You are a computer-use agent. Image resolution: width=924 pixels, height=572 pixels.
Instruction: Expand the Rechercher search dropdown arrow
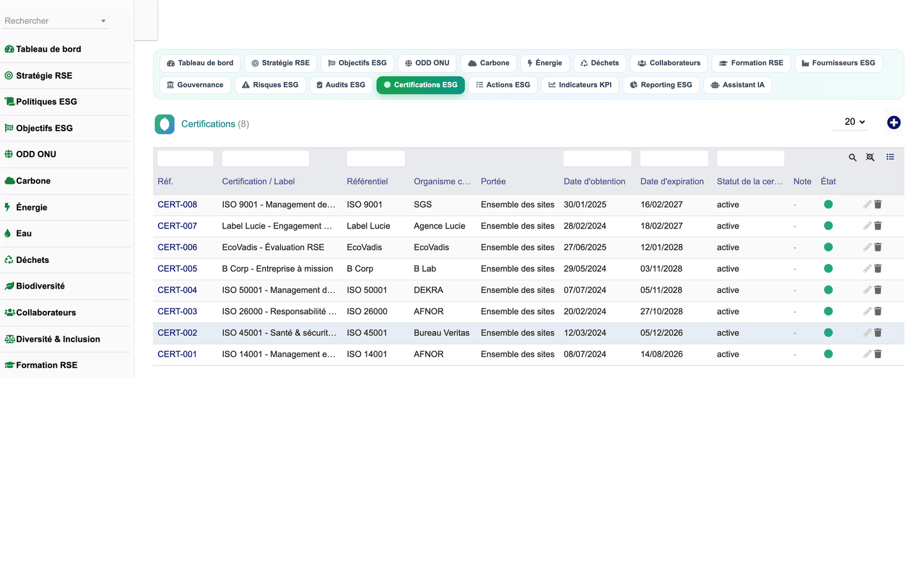103,21
